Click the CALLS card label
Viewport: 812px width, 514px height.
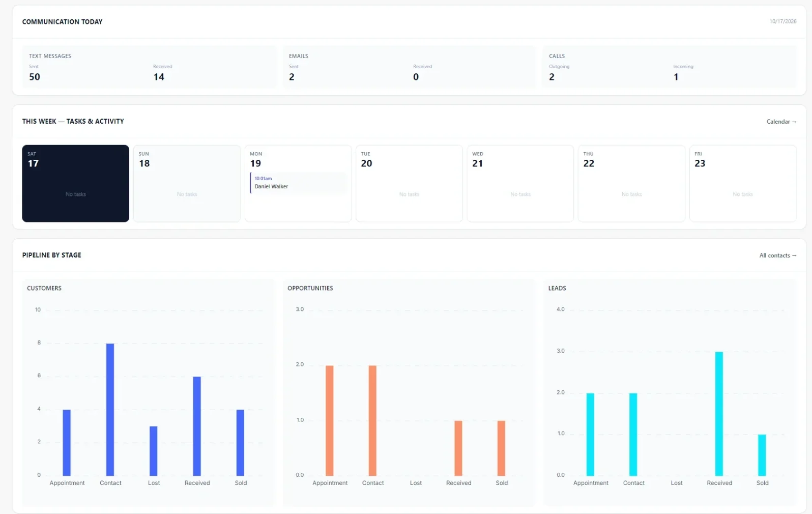pos(557,56)
